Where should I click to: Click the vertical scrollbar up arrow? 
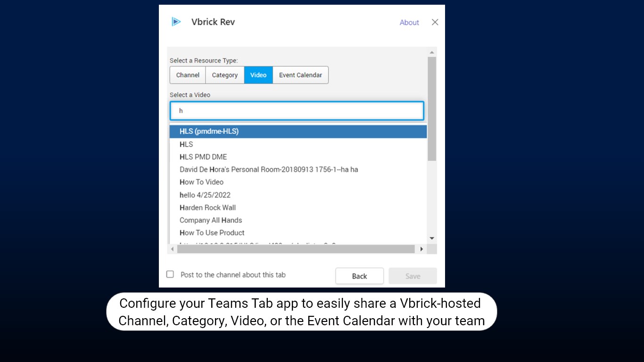(x=432, y=52)
